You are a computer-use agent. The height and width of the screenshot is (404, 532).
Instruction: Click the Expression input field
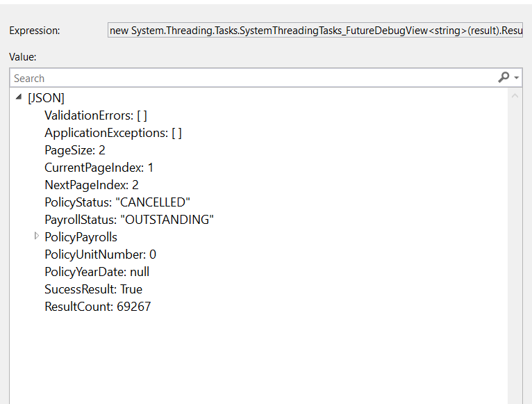click(x=315, y=30)
